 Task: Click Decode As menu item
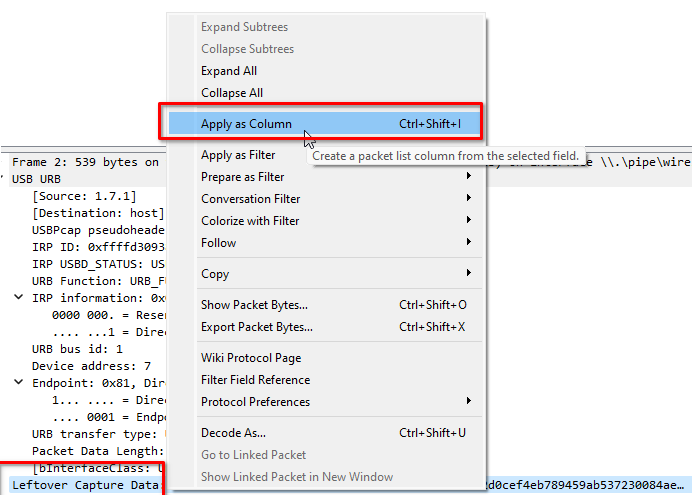[233, 433]
